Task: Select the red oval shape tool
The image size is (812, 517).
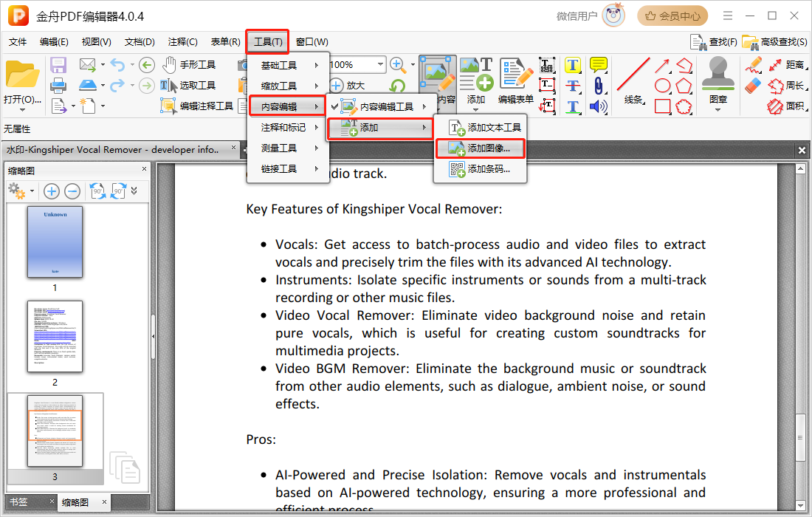Action: pos(662,86)
